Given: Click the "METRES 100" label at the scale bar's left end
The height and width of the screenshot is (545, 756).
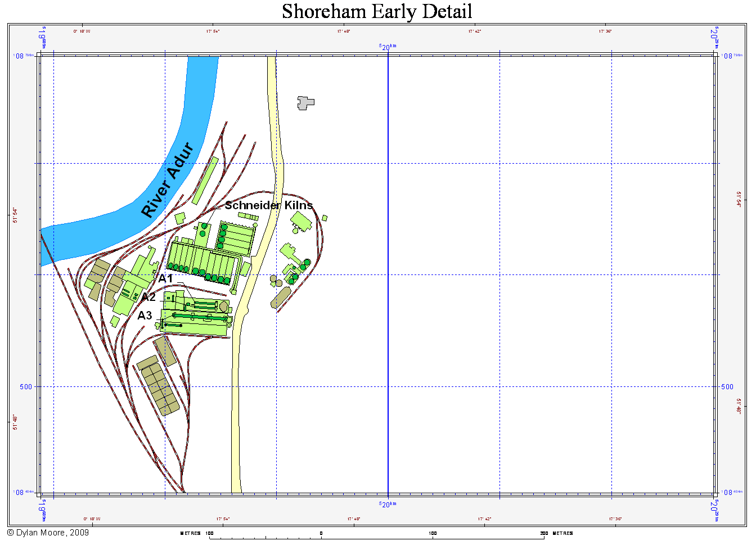Looking at the screenshot, I should [x=197, y=533].
